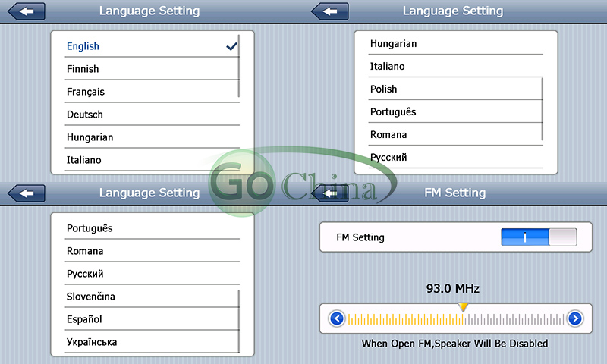
Task: Click the FM frequency tuning scale
Action: click(455, 319)
